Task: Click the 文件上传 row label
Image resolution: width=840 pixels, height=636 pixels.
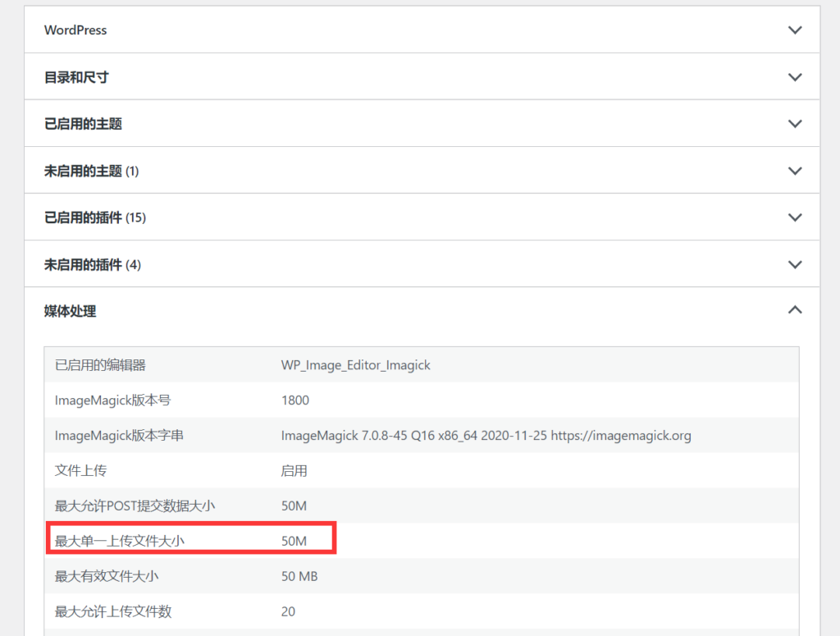Action: click(80, 471)
